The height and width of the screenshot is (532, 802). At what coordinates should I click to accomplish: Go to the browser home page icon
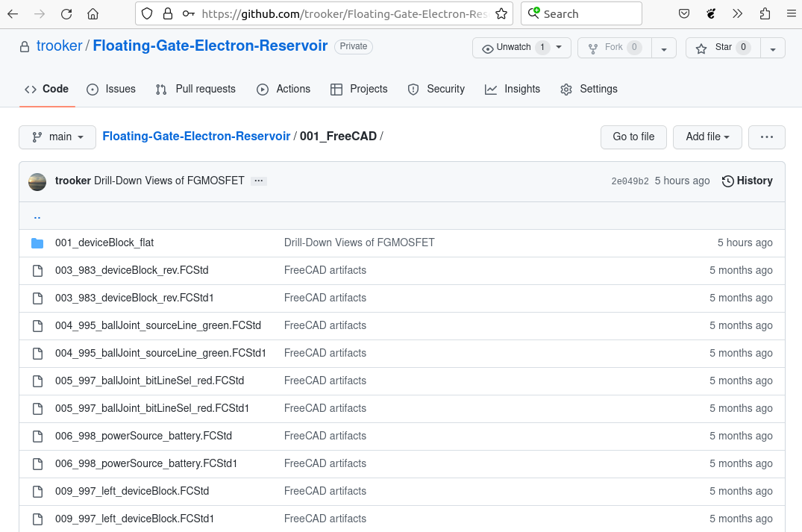[93, 13]
